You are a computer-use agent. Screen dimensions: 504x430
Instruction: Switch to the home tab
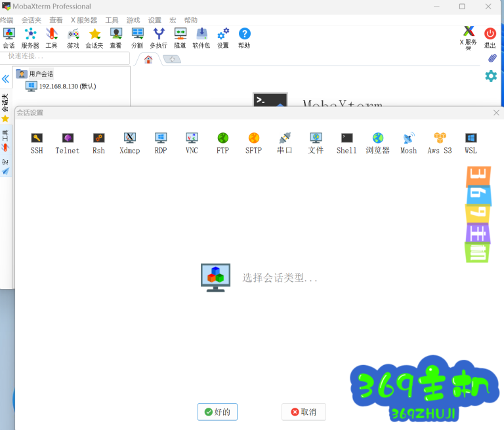pyautogui.click(x=148, y=60)
